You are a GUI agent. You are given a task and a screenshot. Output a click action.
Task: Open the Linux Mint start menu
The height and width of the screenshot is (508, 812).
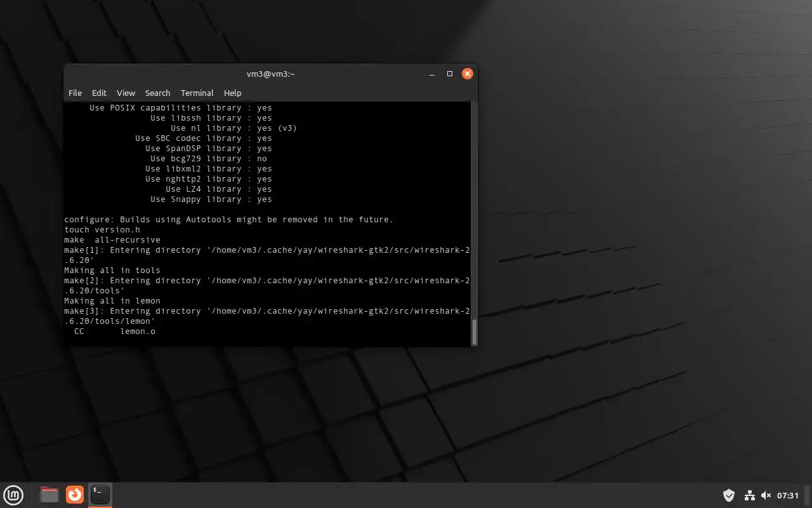(13, 495)
